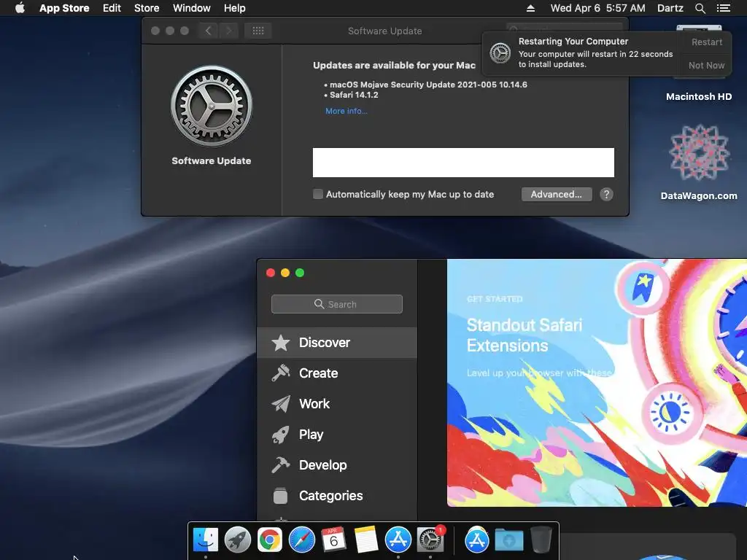Screen dimensions: 747x560
Task: Open the Apple menu
Action: tap(20, 8)
